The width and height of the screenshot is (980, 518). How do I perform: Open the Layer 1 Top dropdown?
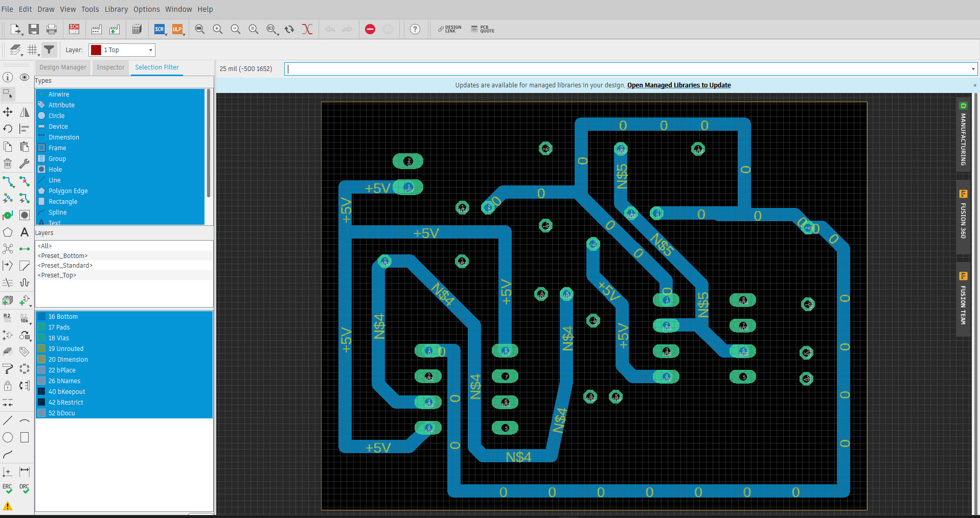[x=122, y=50]
